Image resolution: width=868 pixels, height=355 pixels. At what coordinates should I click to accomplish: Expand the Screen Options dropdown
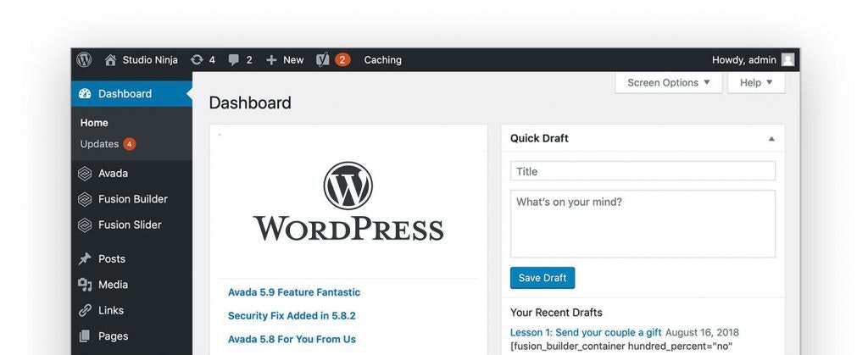coord(668,83)
